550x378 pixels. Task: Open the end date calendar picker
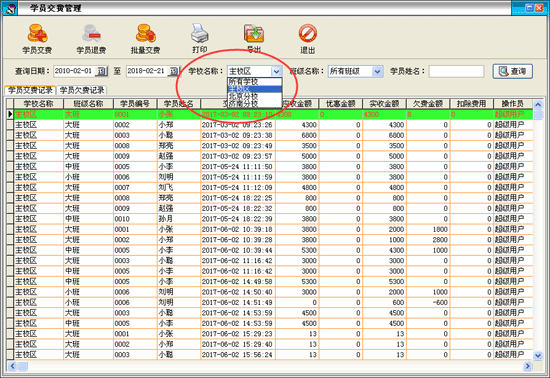tap(174, 71)
